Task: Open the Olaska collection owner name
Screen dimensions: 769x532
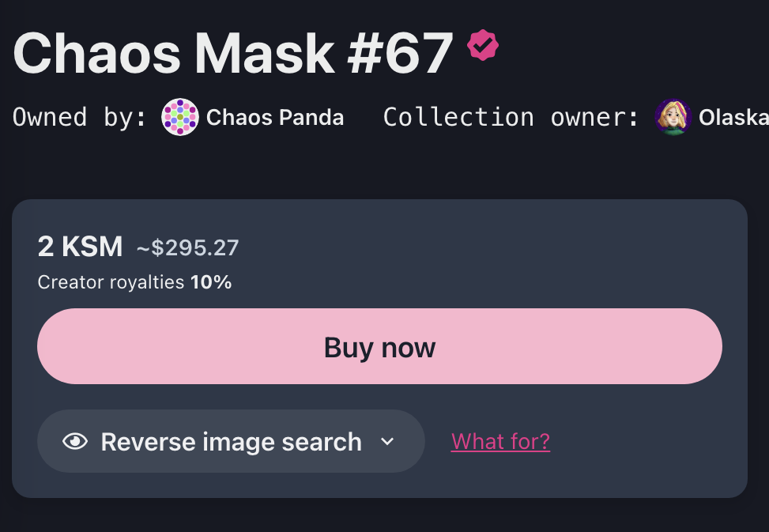Action: pos(733,118)
